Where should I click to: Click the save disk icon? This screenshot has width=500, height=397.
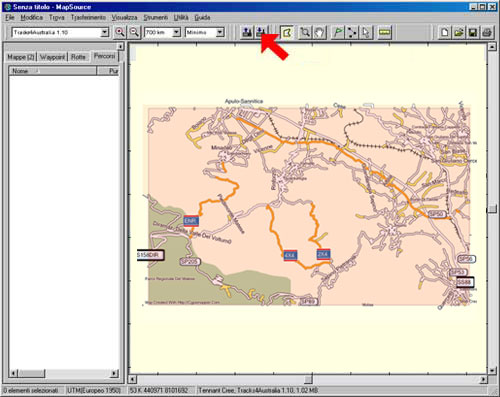pos(473,32)
